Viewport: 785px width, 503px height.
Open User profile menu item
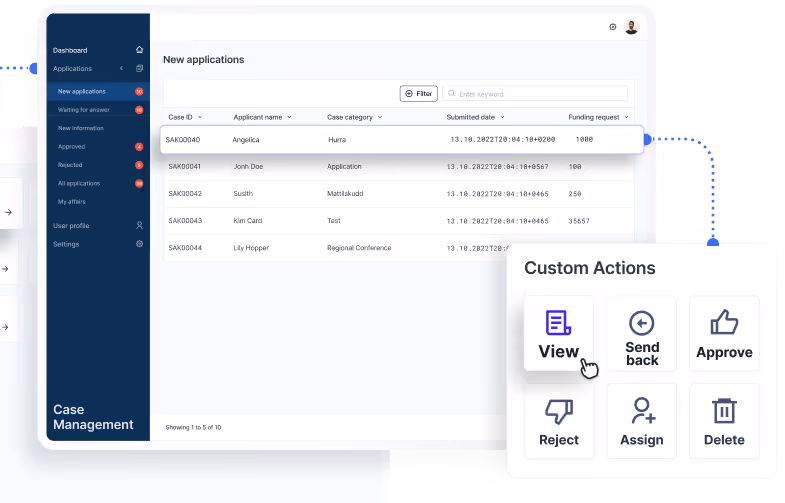pos(71,226)
